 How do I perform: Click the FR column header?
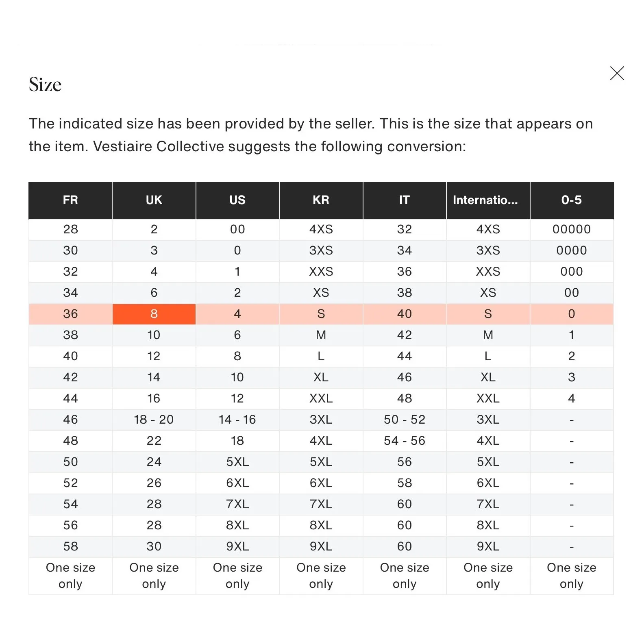point(70,200)
